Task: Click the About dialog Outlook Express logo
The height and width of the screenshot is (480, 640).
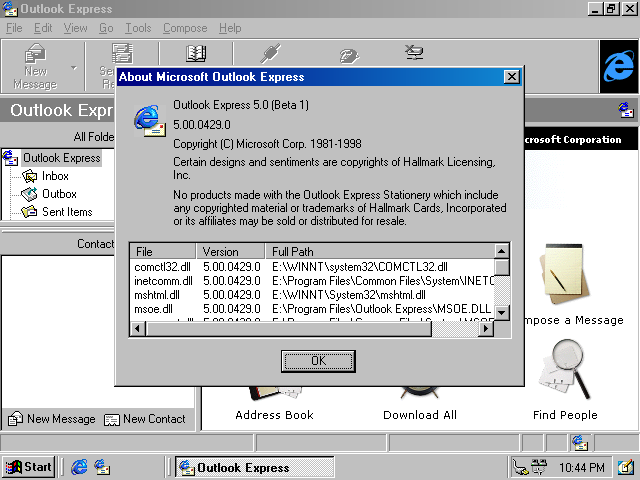Action: tap(150, 121)
